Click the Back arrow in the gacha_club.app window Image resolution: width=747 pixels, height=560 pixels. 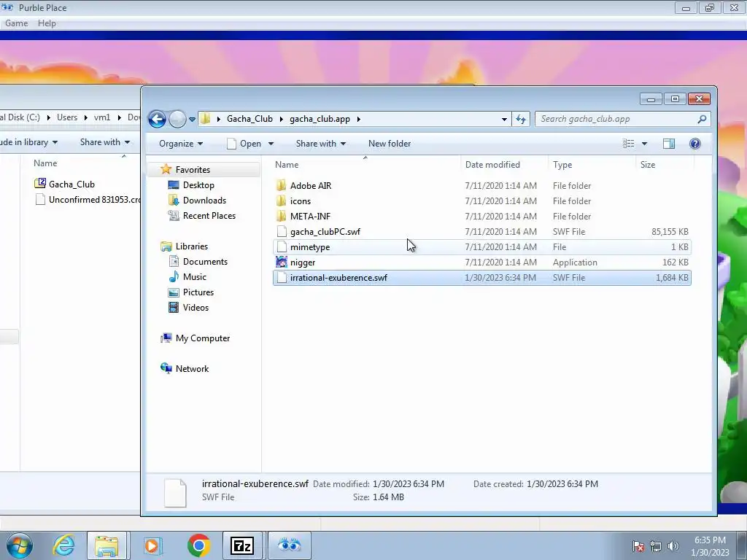[x=157, y=119]
